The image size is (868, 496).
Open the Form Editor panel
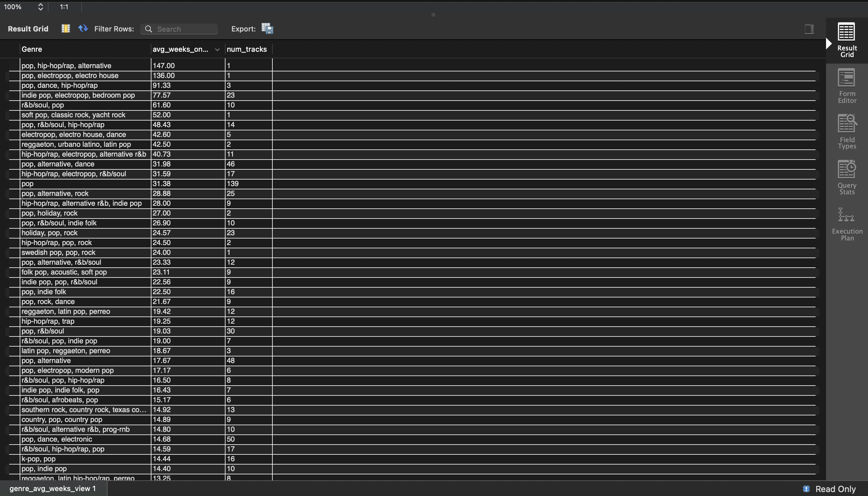click(847, 86)
